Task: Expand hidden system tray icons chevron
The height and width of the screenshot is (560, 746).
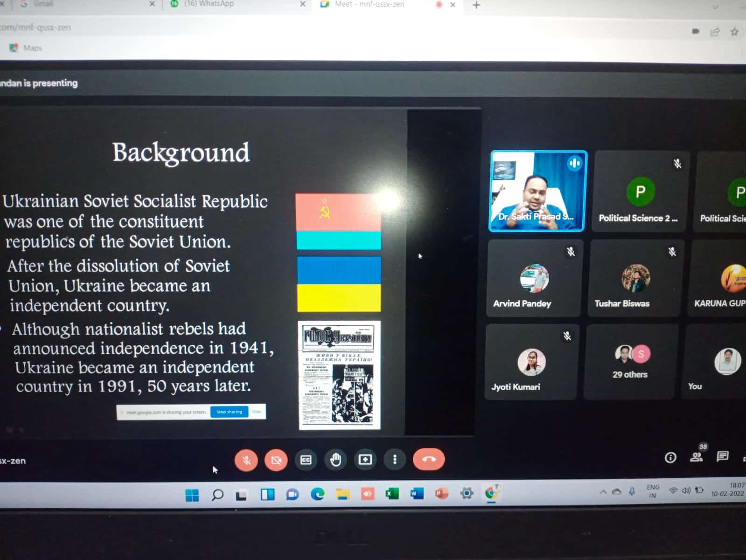Action: coord(603,492)
